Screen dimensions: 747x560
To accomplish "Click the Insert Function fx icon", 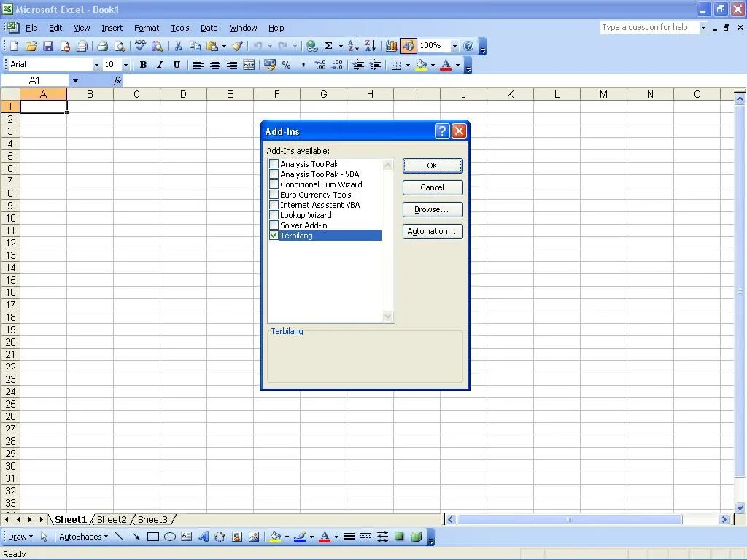I will 117,80.
